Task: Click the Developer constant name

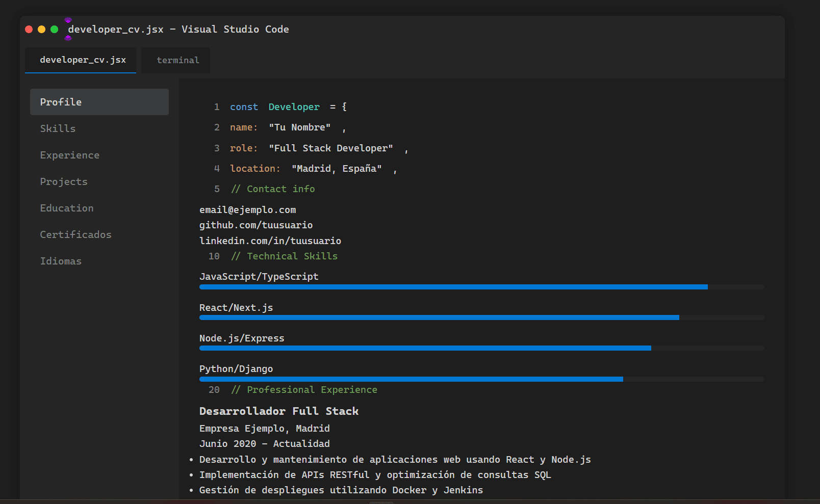Action: pos(294,107)
